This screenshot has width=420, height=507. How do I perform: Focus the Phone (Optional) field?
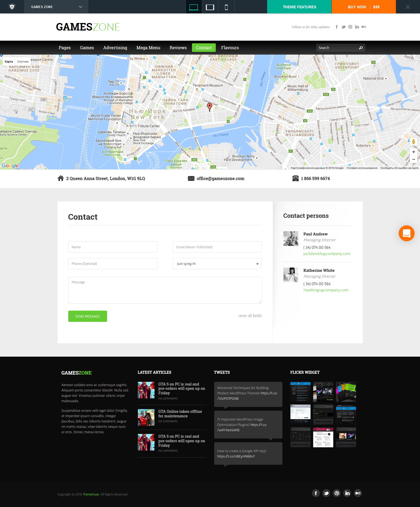(113, 264)
